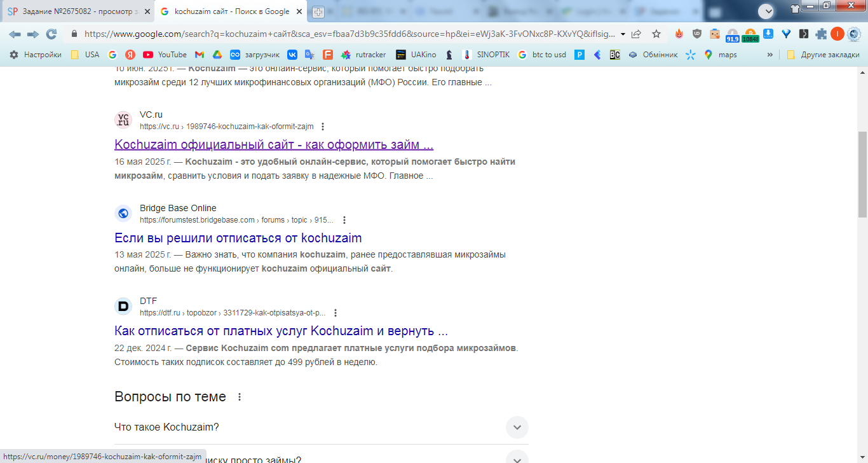
Task: Open the загрузчик bookmark
Action: (x=255, y=55)
